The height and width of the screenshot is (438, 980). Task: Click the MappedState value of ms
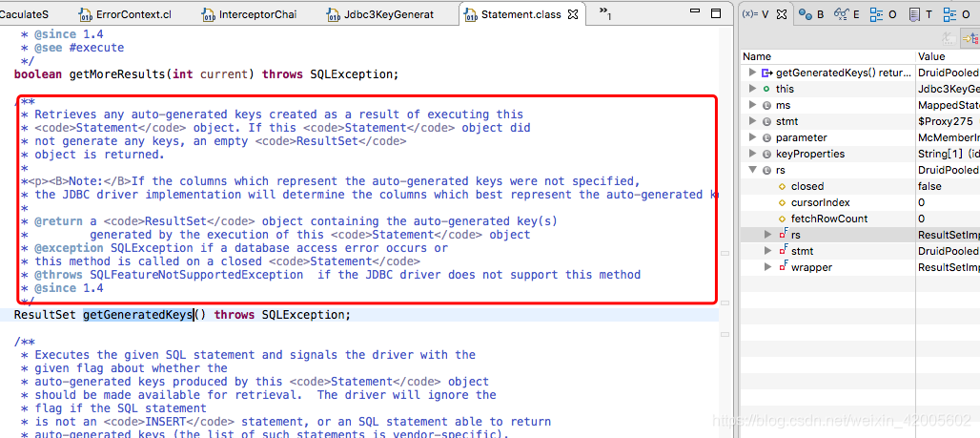click(x=949, y=105)
